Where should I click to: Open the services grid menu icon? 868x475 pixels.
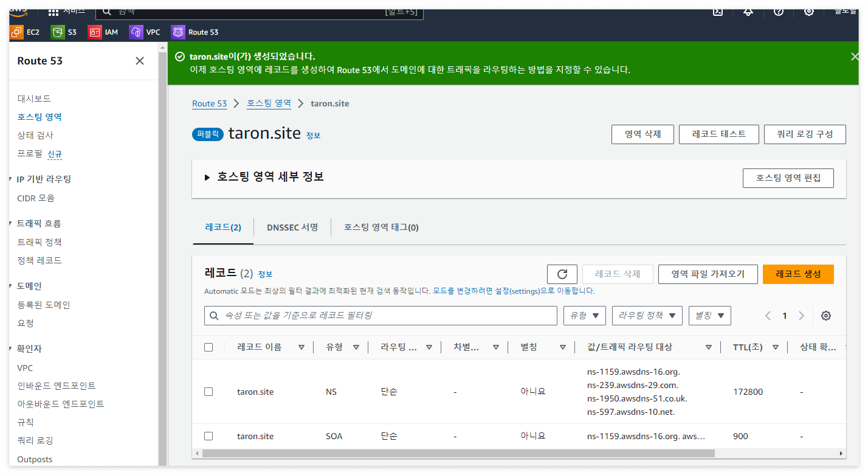point(53,12)
